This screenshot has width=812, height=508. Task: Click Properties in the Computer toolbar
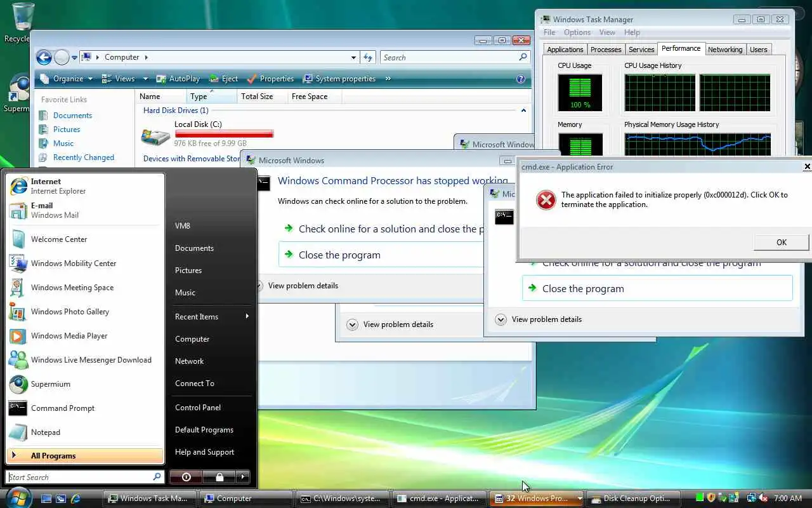[270, 79]
